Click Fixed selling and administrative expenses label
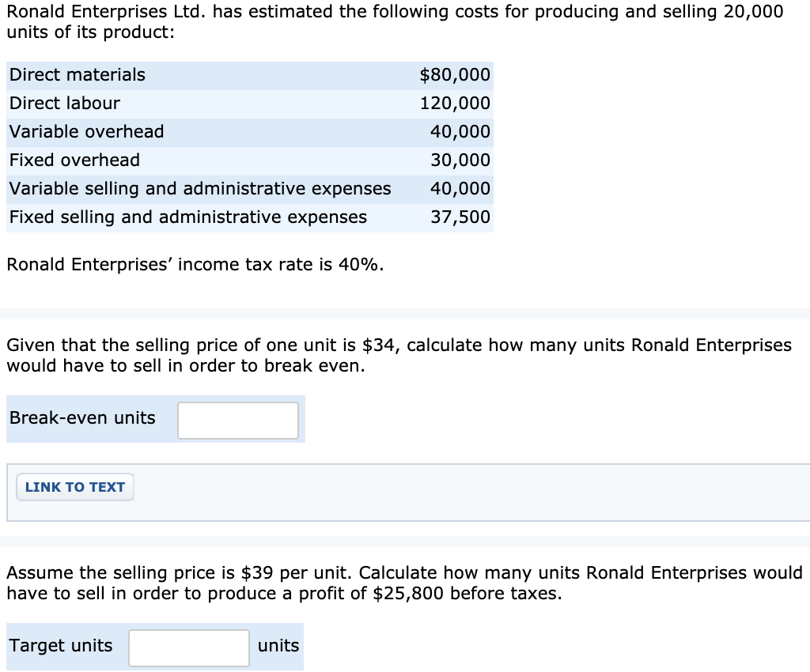 click(x=188, y=217)
